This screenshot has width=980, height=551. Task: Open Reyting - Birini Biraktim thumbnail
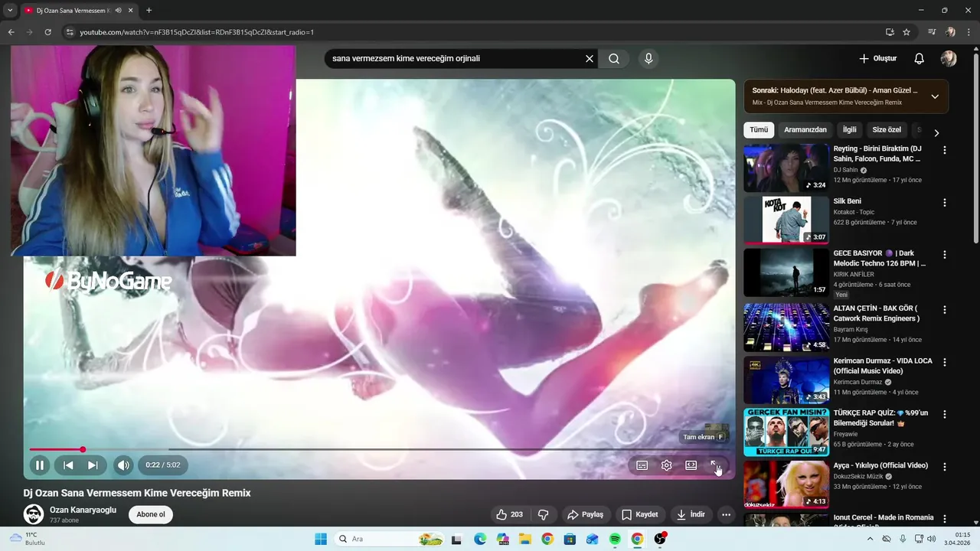[x=786, y=168]
